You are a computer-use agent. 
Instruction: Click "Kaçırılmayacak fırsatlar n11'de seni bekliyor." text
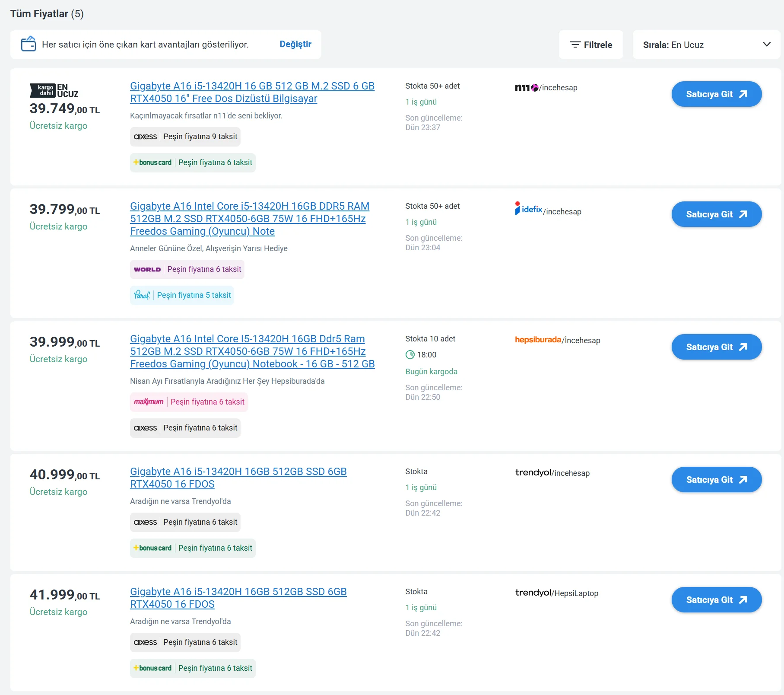click(206, 116)
